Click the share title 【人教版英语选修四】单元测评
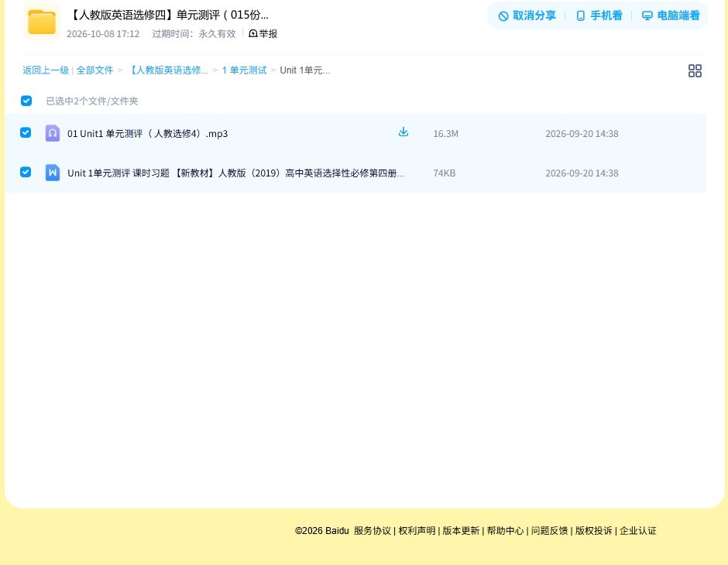This screenshot has width=728, height=565. click(169, 15)
